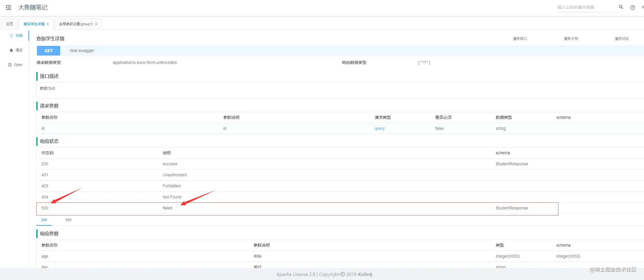Click the success description cell
644x280 pixels.
pyautogui.click(x=170, y=164)
